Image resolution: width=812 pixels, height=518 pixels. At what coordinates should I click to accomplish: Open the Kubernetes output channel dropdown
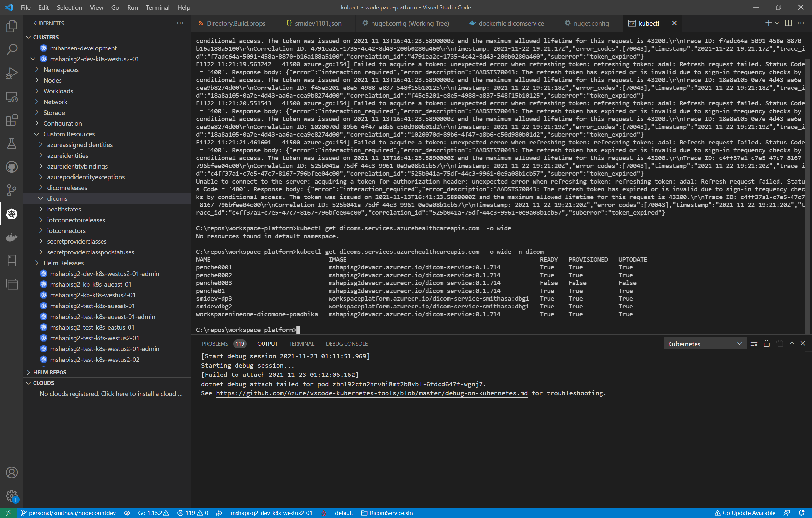(x=705, y=343)
